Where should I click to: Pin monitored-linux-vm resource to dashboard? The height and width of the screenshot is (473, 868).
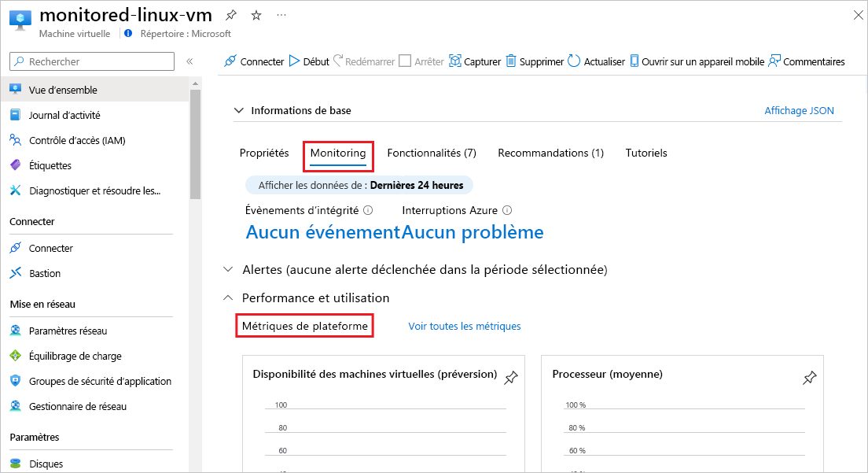(231, 16)
